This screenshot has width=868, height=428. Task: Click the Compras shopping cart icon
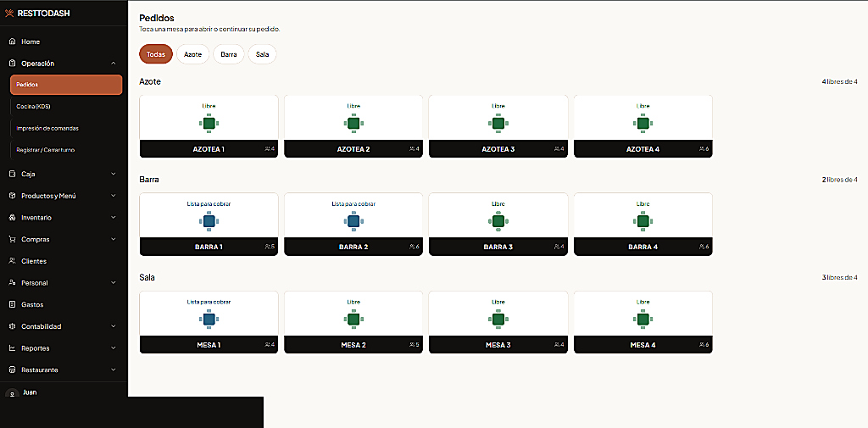pos(12,239)
